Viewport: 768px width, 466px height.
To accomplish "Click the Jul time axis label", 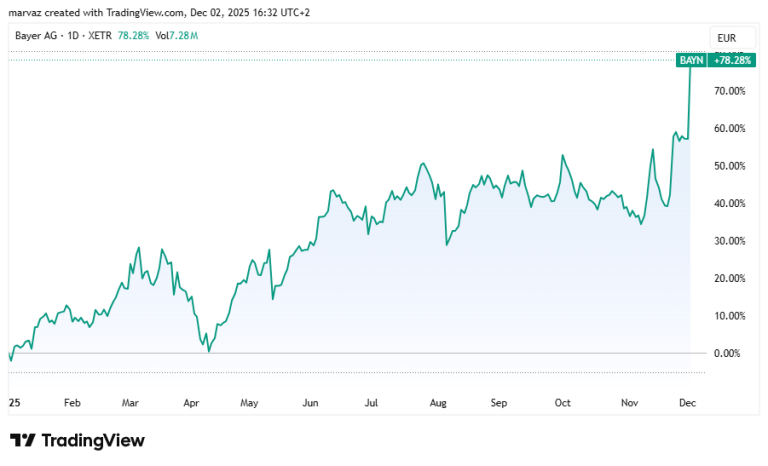I will pyautogui.click(x=371, y=403).
